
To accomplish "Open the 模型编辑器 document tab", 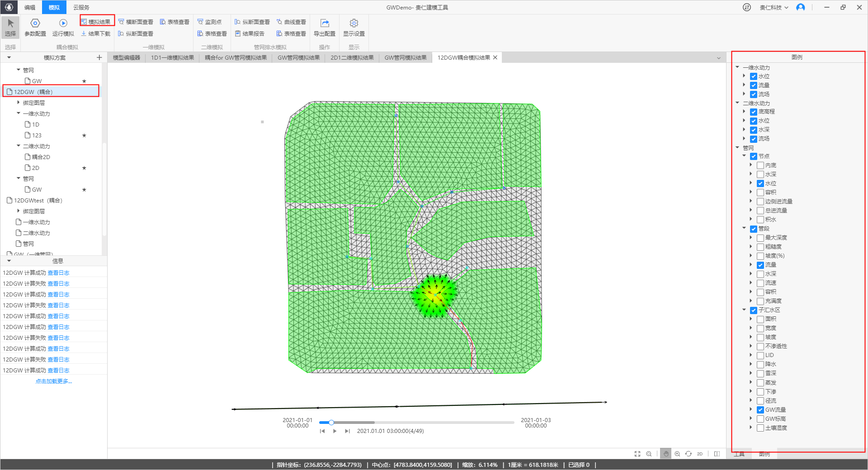I will 126,57.
